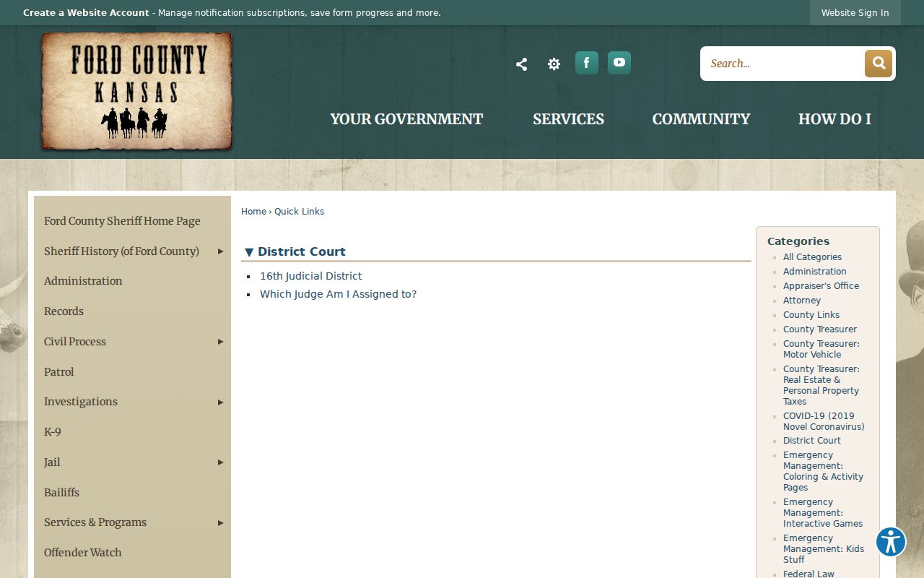
Task: Expand Civil Process submenu arrow
Action: click(221, 342)
